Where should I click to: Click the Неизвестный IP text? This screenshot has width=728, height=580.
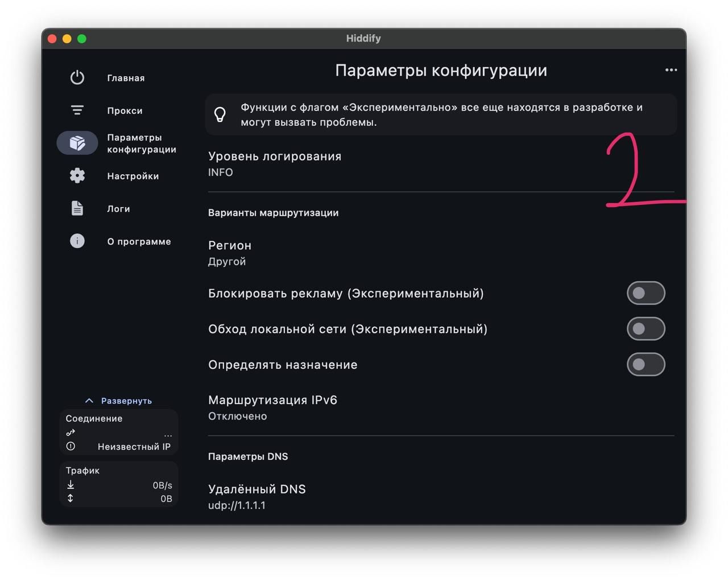click(134, 447)
